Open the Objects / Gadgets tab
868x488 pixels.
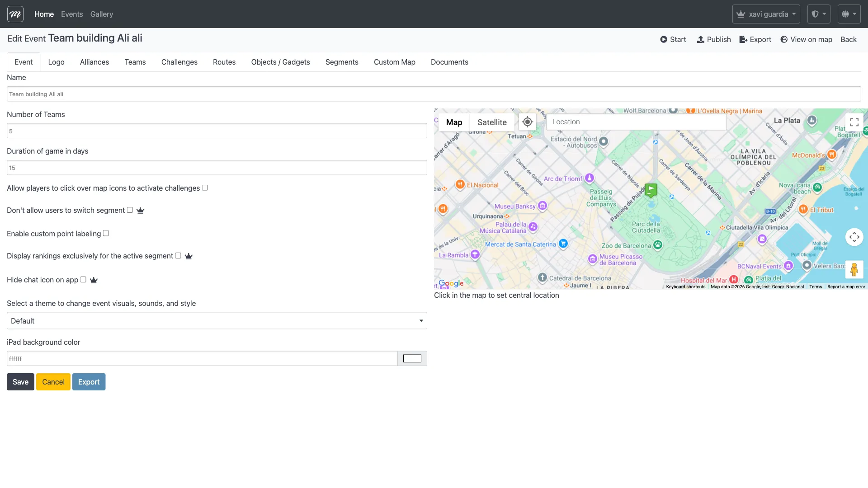[x=280, y=62]
